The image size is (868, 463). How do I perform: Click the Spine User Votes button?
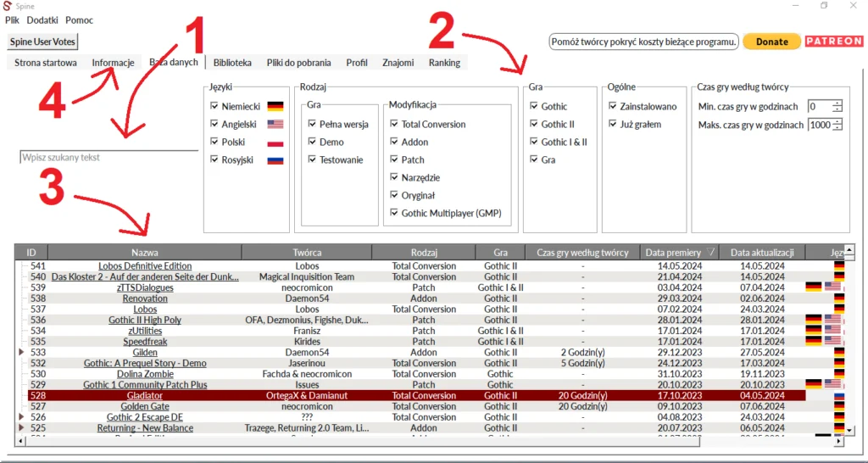(x=42, y=42)
